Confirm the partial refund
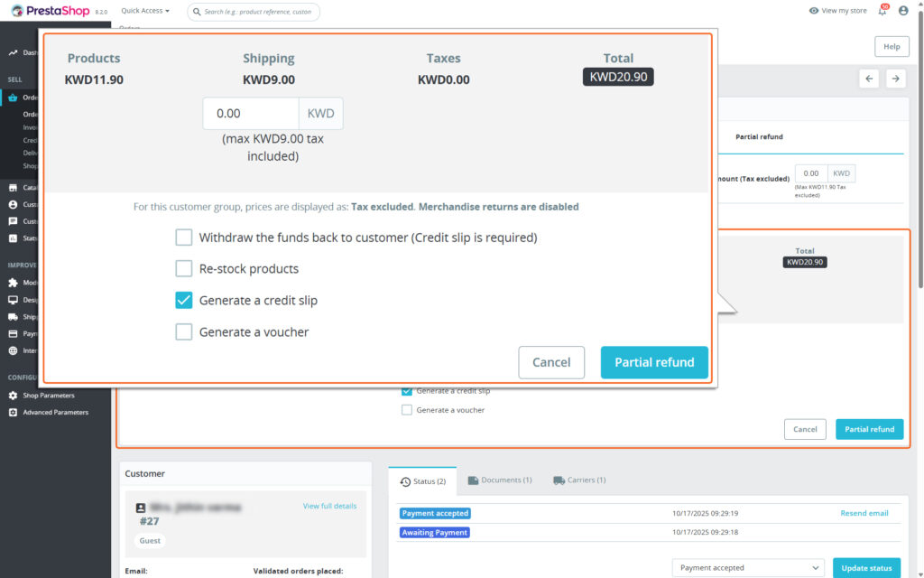This screenshot has height=578, width=924. (x=653, y=361)
